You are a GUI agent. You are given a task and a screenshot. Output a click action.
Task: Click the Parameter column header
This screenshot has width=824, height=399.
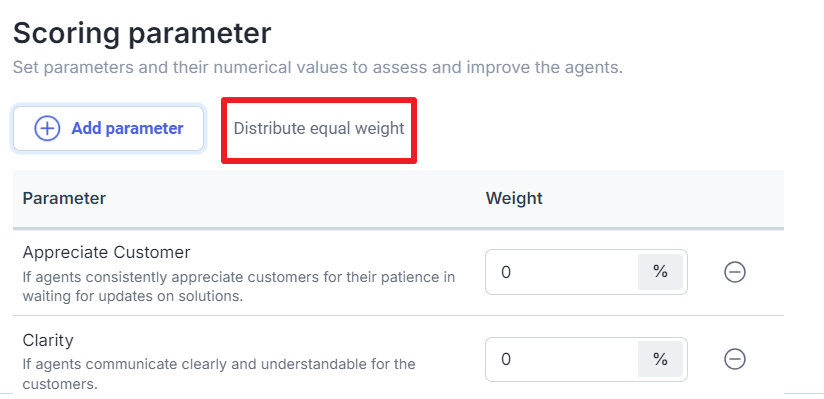tap(64, 198)
